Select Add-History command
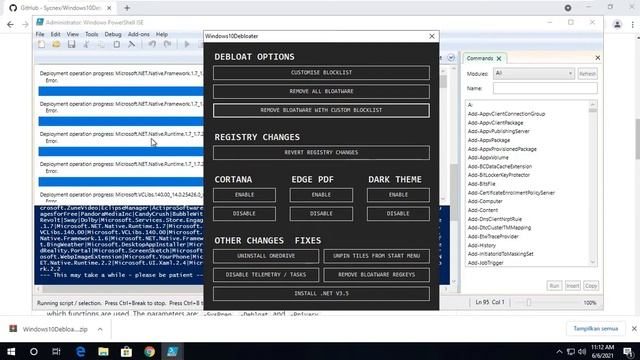Image resolution: width=640 pixels, height=360 pixels. point(482,245)
